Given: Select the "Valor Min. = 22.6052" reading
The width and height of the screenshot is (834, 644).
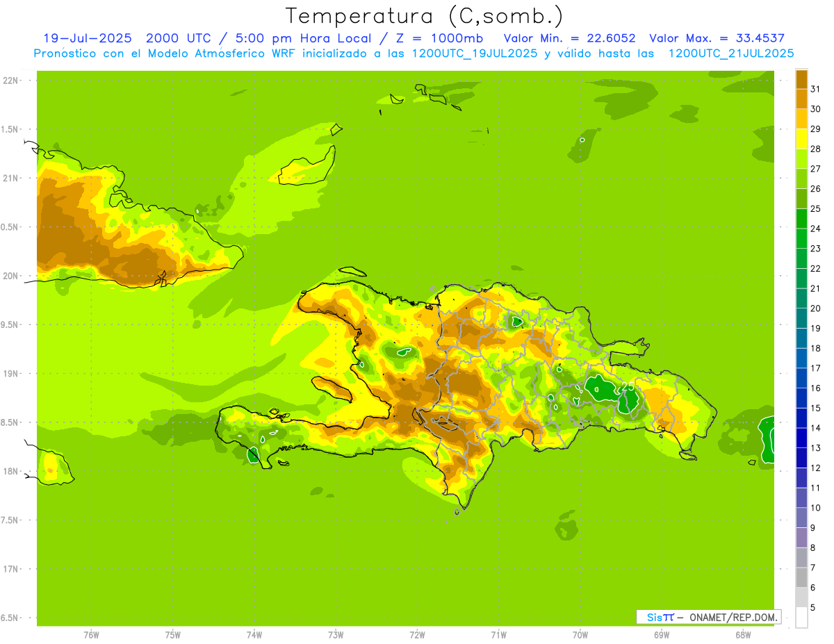Looking at the screenshot, I should [x=569, y=38].
